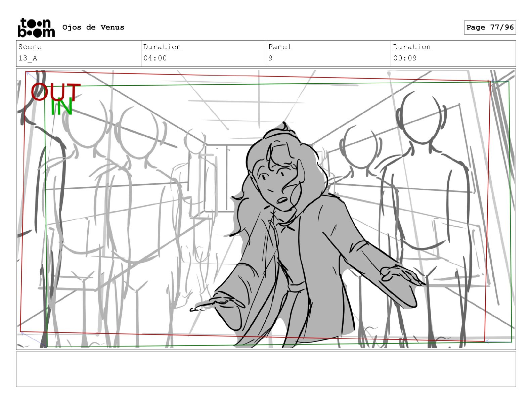The image size is (532, 411).
Task: Click the storyboard panel drawing thumbnail
Action: [x=266, y=209]
